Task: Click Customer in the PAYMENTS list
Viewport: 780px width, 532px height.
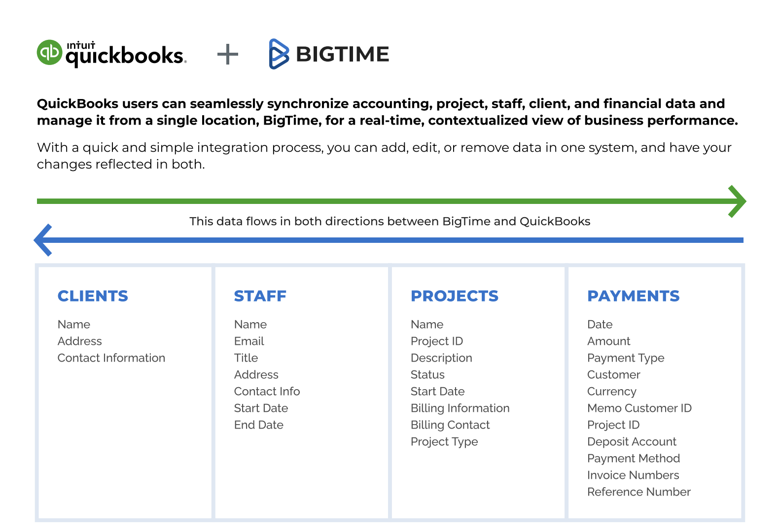Action: pos(614,375)
